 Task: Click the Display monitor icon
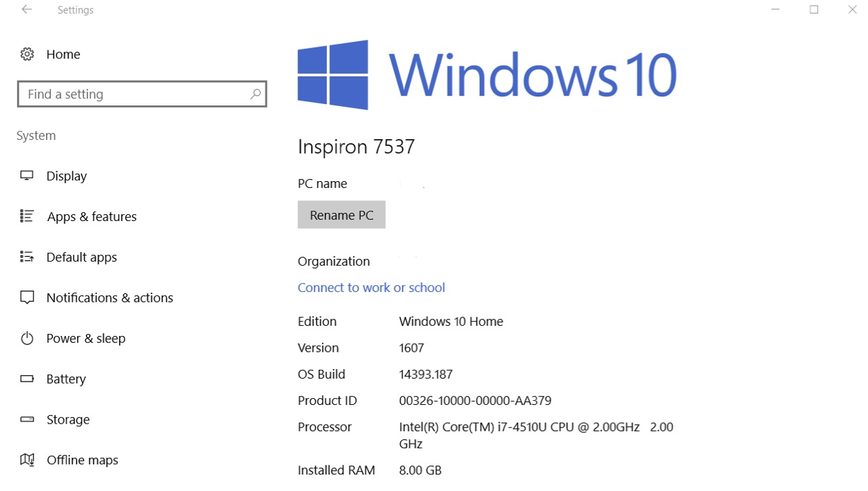tap(27, 176)
